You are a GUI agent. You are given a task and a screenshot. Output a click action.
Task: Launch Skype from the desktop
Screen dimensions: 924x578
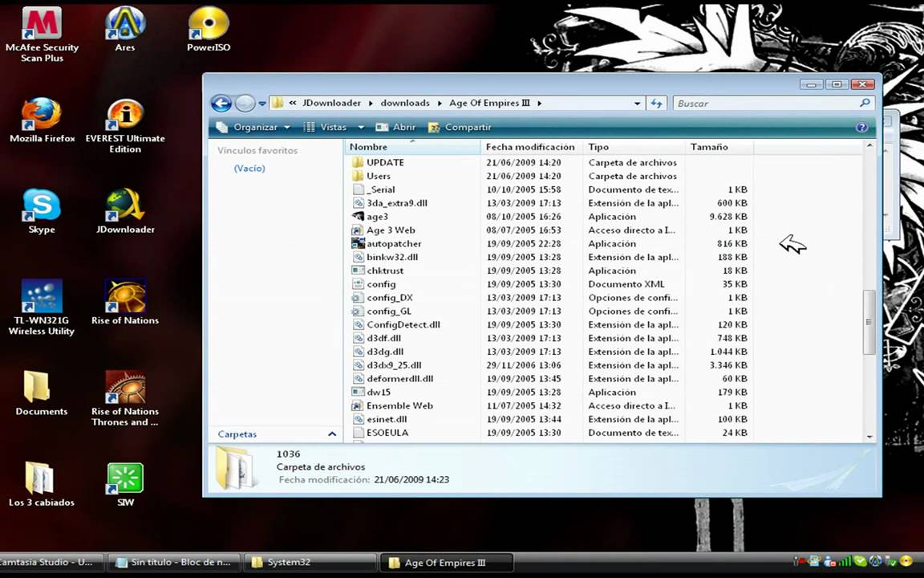pyautogui.click(x=42, y=212)
